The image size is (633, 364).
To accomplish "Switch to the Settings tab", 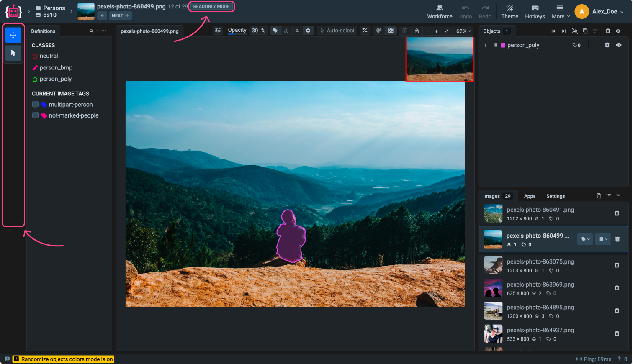I will [555, 196].
